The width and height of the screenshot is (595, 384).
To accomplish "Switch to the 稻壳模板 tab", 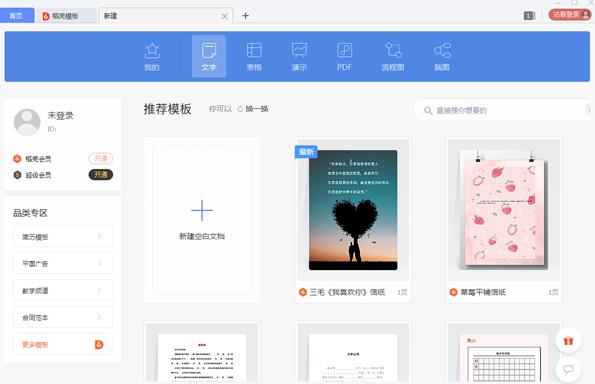I will [x=65, y=16].
